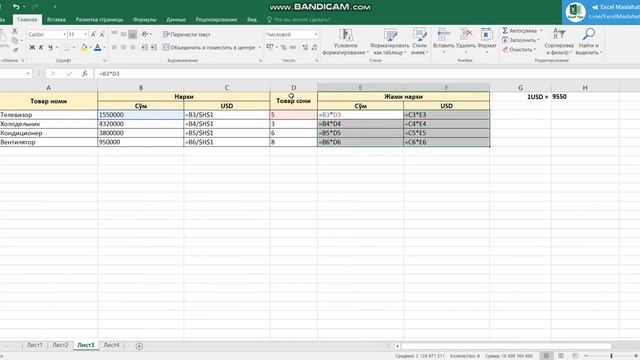The image size is (640, 360).
Task: Align text to middle of cell
Action: [x=123, y=34]
